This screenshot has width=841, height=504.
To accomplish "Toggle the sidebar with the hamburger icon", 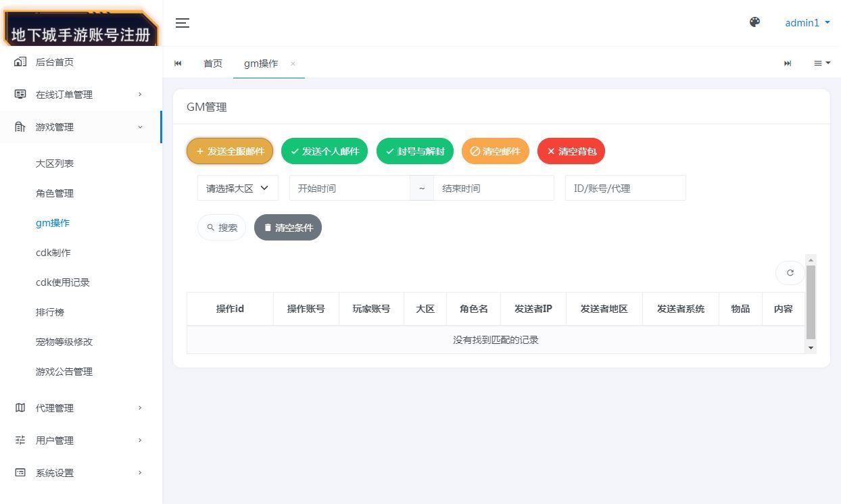I will tap(182, 22).
